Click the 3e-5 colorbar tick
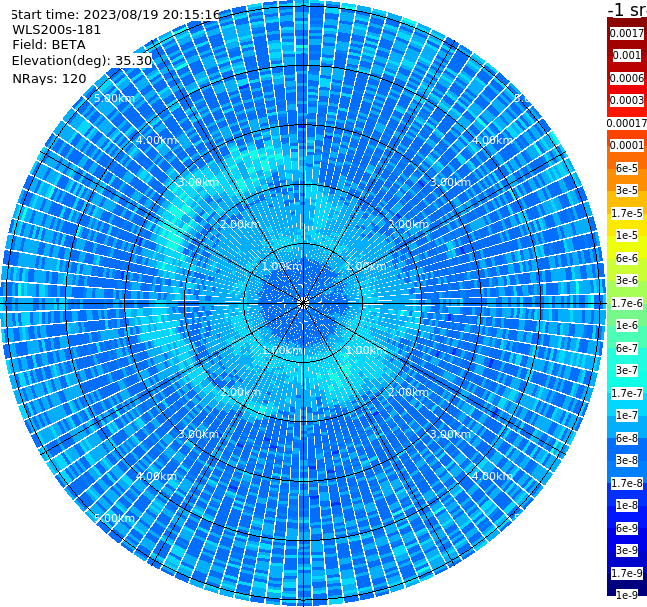647x607 pixels. [627, 190]
